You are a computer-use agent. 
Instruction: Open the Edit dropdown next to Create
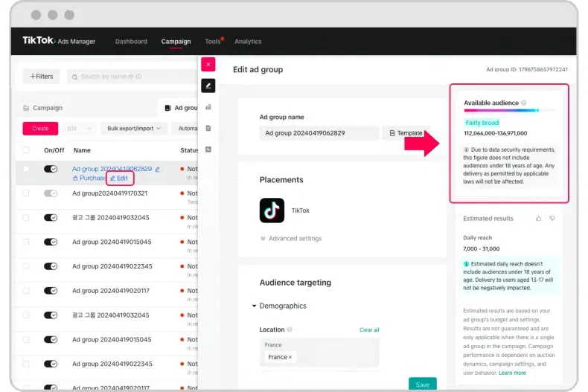tap(79, 129)
